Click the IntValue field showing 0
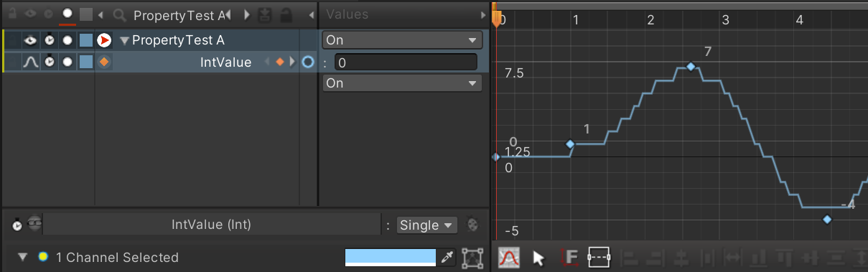This screenshot has height=272, width=868. (x=406, y=62)
